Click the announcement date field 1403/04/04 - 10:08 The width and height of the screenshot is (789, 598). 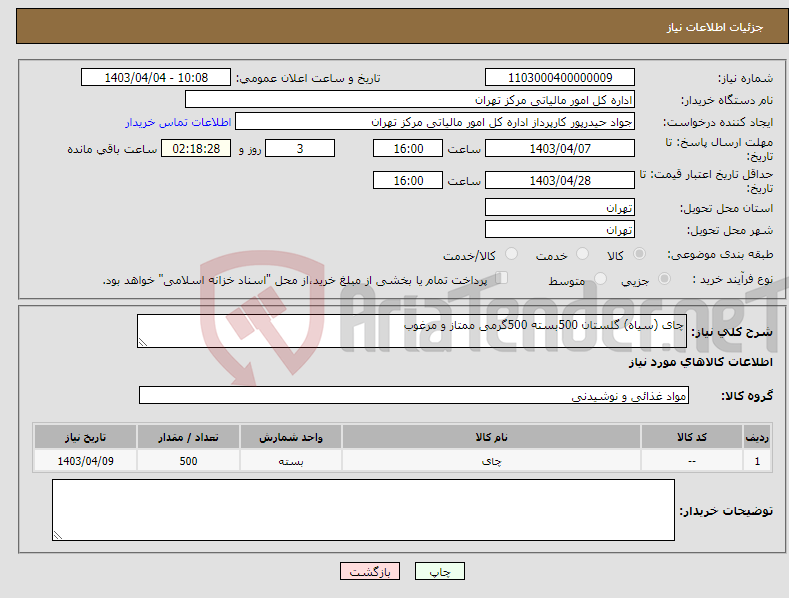pos(156,78)
